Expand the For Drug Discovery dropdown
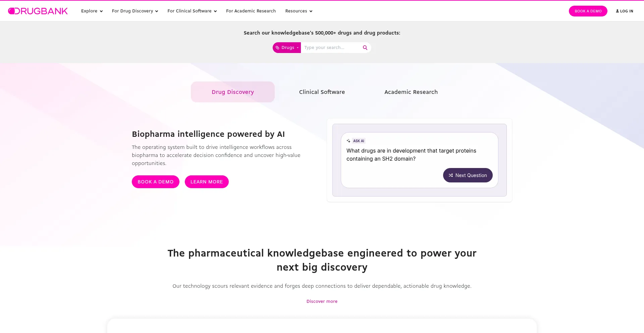 pyautogui.click(x=135, y=11)
